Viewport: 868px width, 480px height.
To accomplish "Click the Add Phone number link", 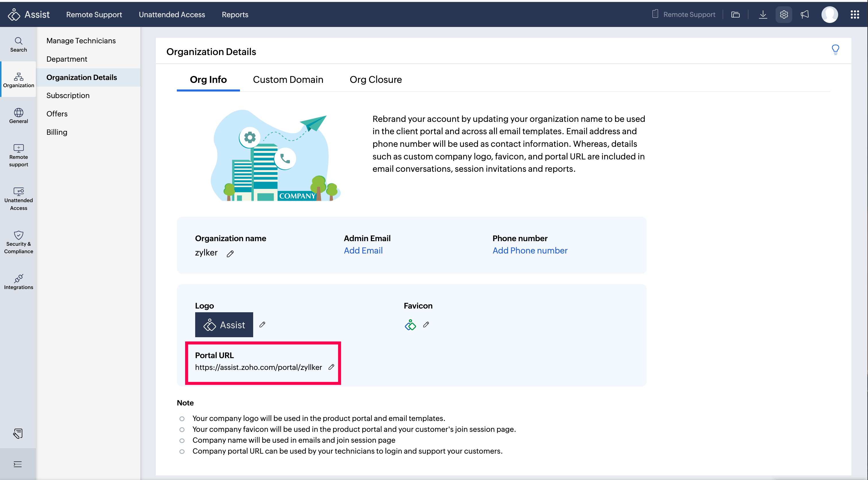I will tap(530, 250).
